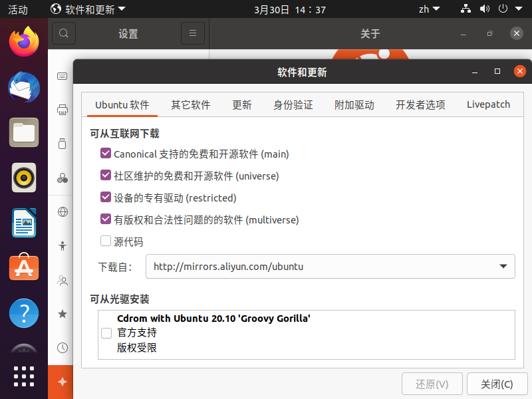This screenshot has height=399, width=532.
Task: Select printer icon in Settings sidebar
Action: pyautogui.click(x=62, y=110)
